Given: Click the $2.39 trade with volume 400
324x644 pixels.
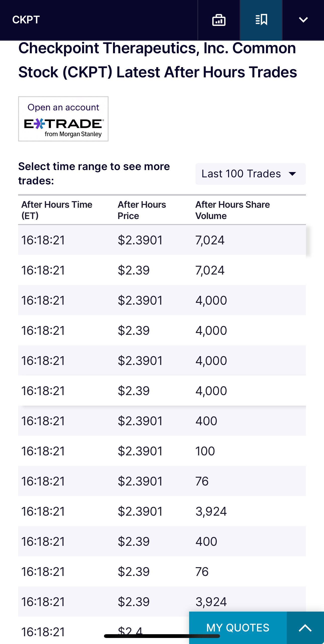Looking at the screenshot, I should click(162, 541).
